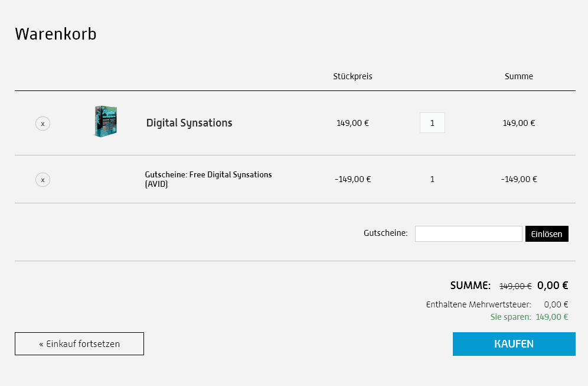This screenshot has width=588, height=386.
Task: Click the voucher unit price -149,00 €
Action: [x=352, y=179]
